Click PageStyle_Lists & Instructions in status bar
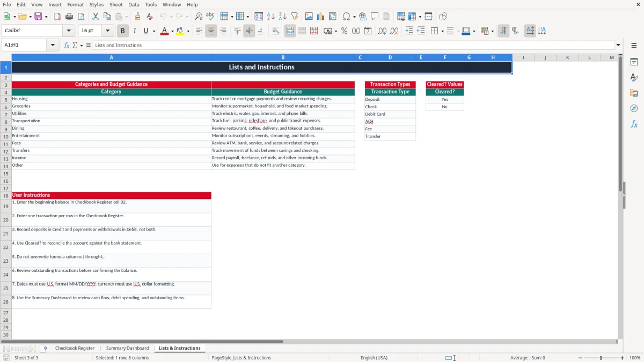This screenshot has width=644, height=362. point(241,358)
